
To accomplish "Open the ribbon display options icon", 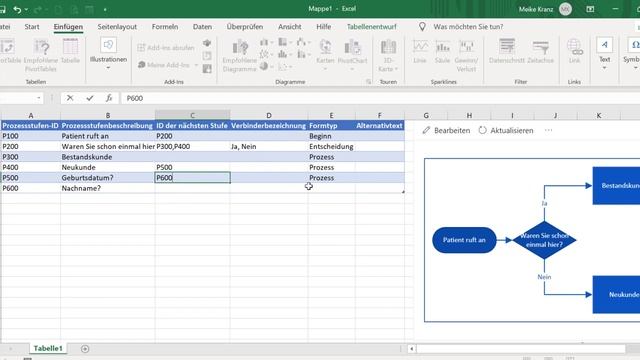I will 590,9.
